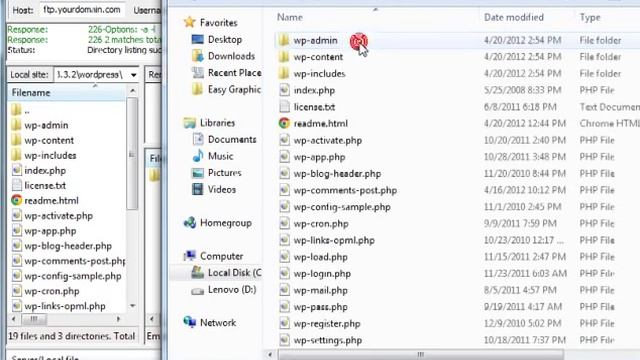
Task: Click the Favorites star icon
Action: (189, 22)
